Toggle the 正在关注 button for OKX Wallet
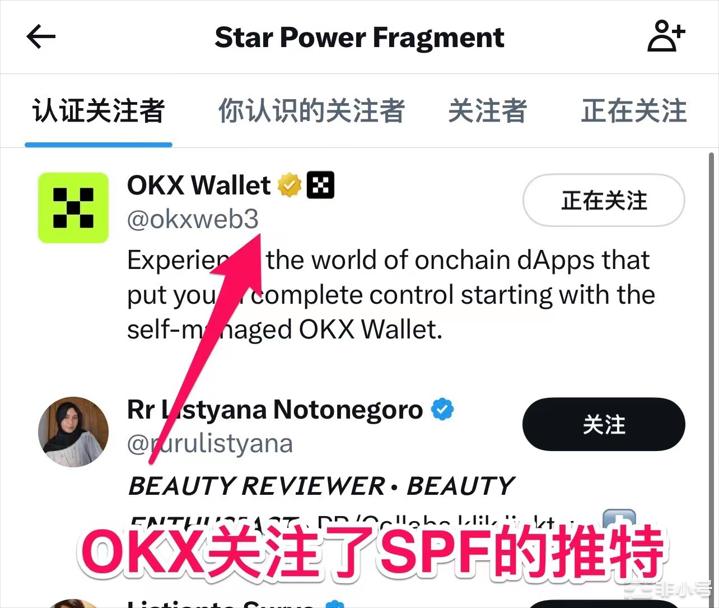This screenshot has height=608, width=719. tap(604, 200)
